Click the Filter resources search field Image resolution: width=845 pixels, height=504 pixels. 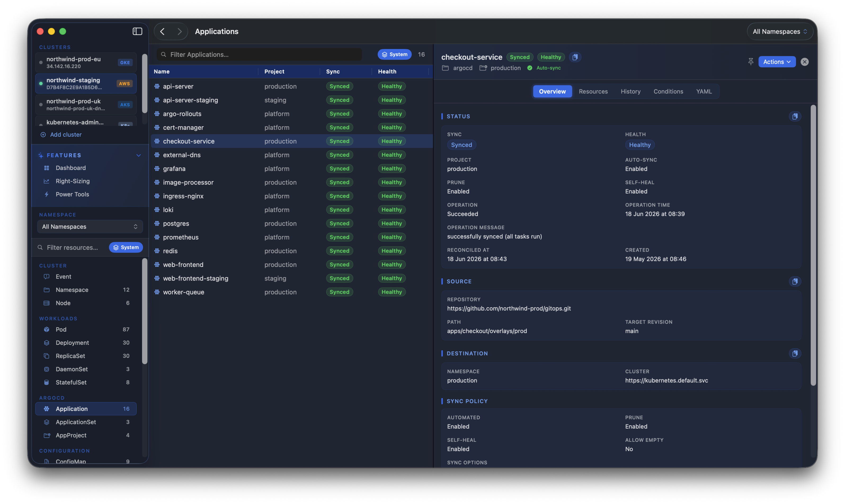point(72,247)
